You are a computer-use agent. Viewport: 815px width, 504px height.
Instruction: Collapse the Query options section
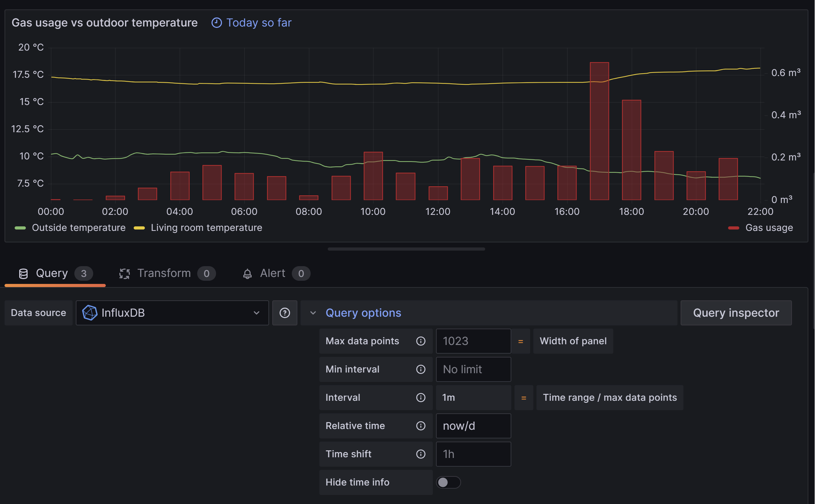click(x=489, y=313)
